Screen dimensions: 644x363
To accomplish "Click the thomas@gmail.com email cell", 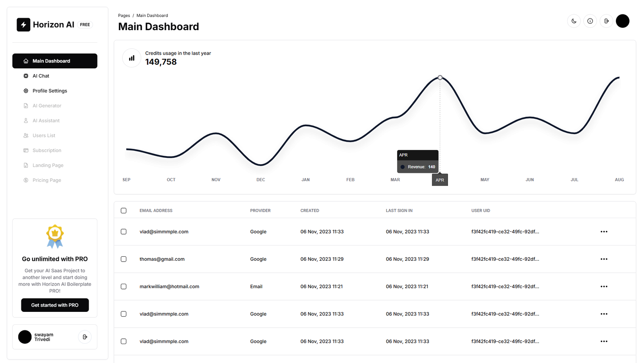I will [x=162, y=259].
